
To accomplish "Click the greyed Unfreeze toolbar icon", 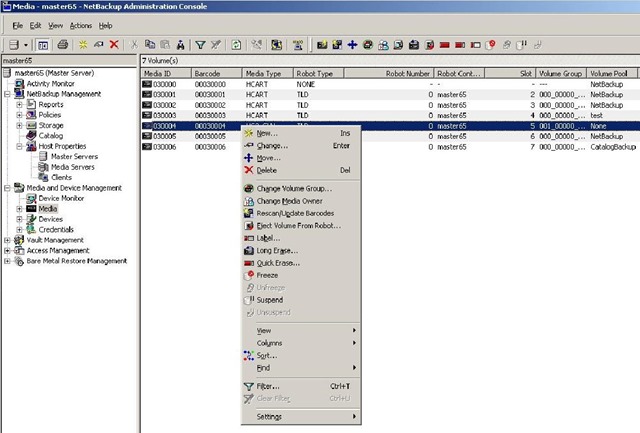I will (x=507, y=44).
